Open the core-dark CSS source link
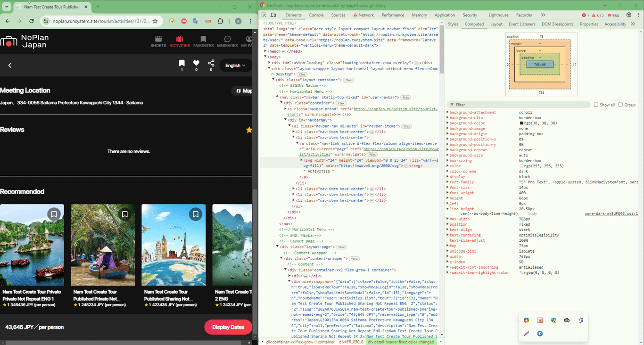644x345 pixels. point(611,214)
